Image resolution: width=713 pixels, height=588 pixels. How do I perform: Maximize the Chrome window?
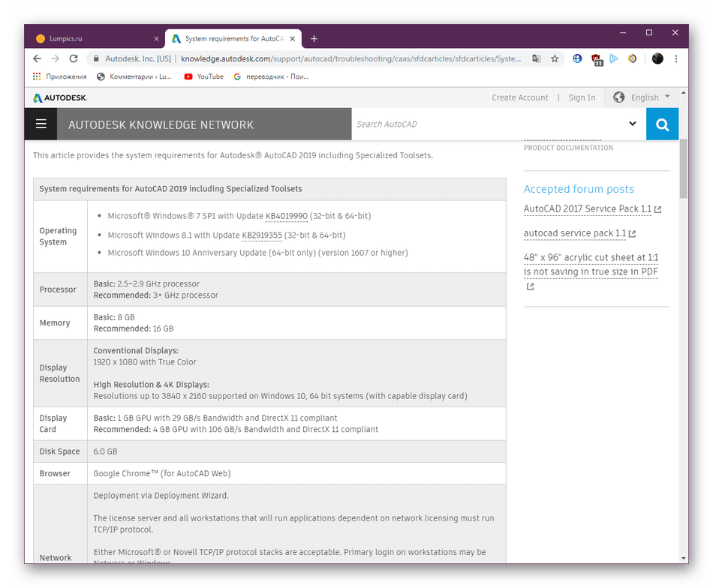[649, 33]
